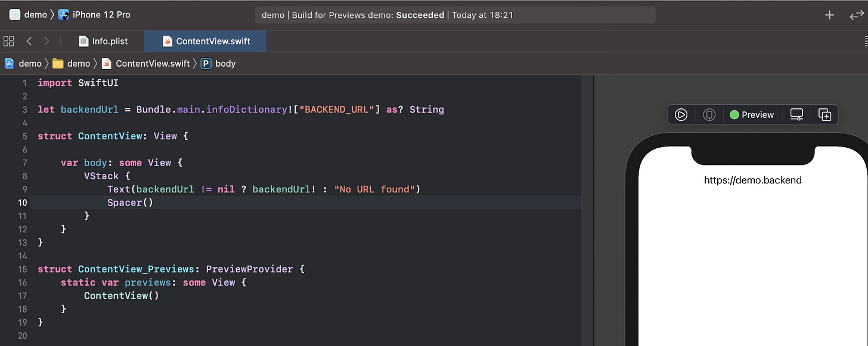
Task: Open the body property breadcrumb
Action: pos(218,63)
